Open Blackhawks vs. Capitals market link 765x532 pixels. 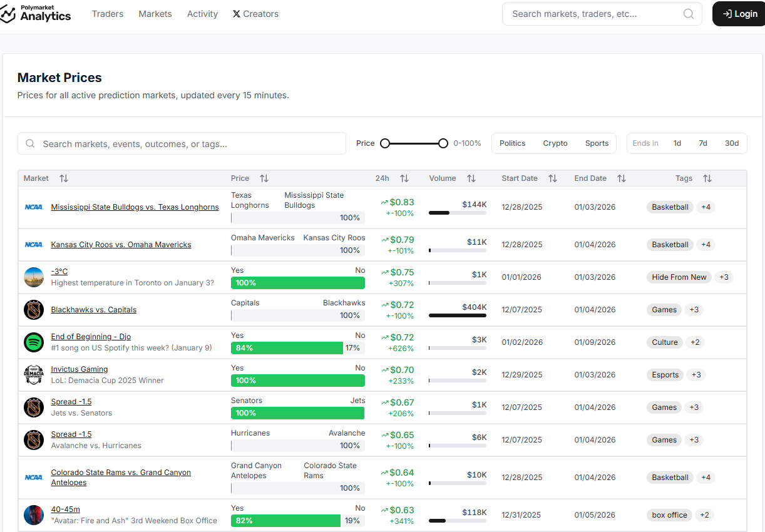coord(93,310)
